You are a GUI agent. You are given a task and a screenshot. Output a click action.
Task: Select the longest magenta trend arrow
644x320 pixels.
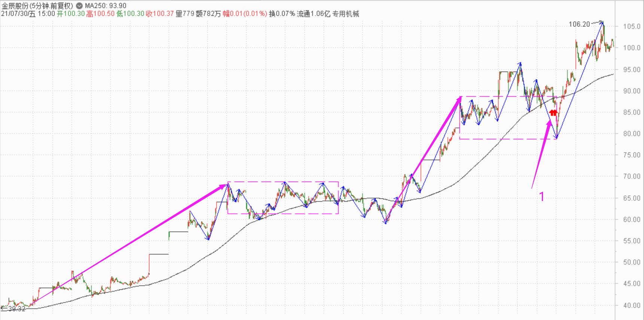coord(131,243)
